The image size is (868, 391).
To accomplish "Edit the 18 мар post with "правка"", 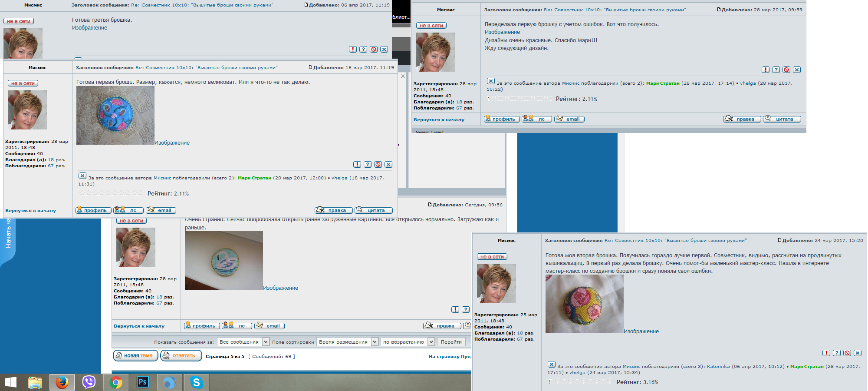I will point(333,210).
